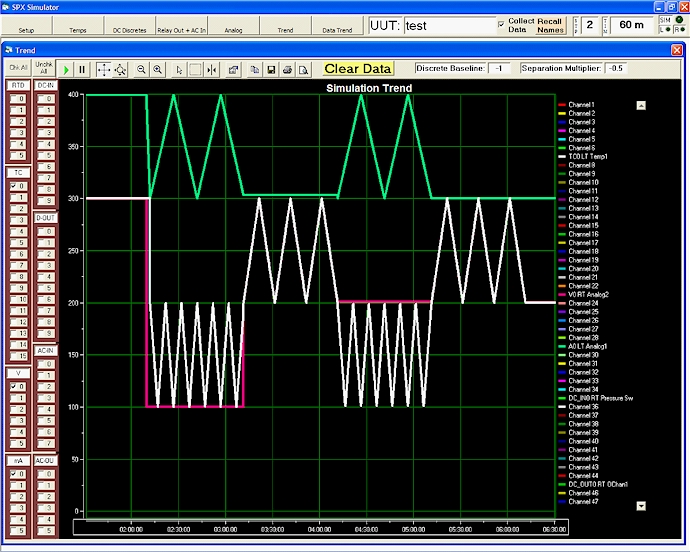Screen dimensions: 690x552
Task: Choose the arrow pointer select tool
Action: (179, 70)
